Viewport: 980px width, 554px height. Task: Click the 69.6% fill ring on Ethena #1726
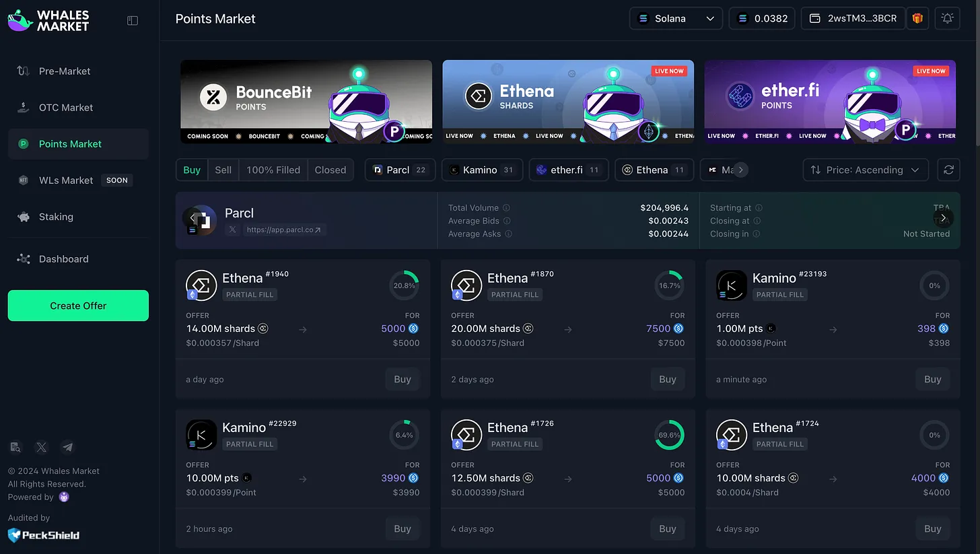click(x=669, y=435)
